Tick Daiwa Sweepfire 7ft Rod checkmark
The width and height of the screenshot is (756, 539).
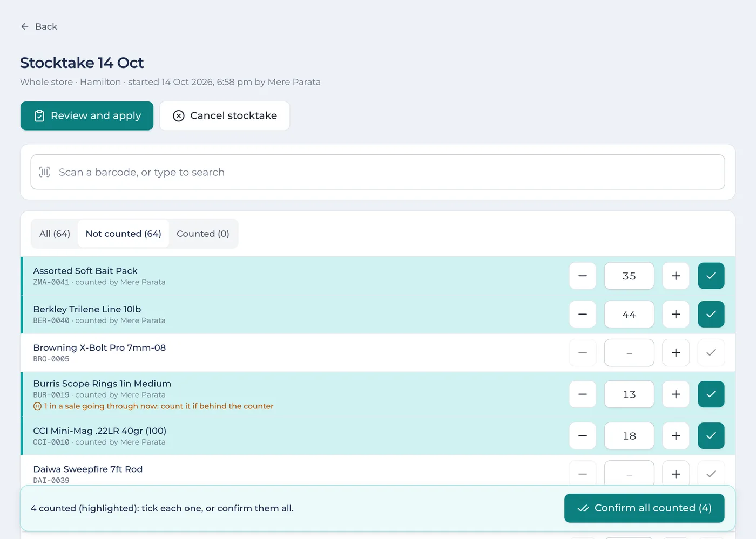[711, 473]
